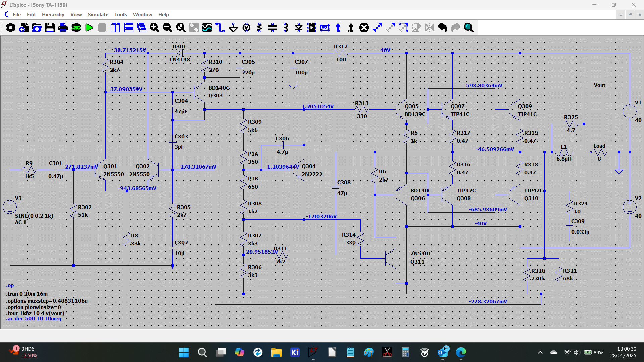Click the D301 diode label
Viewport: 644px width, 362px height.
point(179,47)
